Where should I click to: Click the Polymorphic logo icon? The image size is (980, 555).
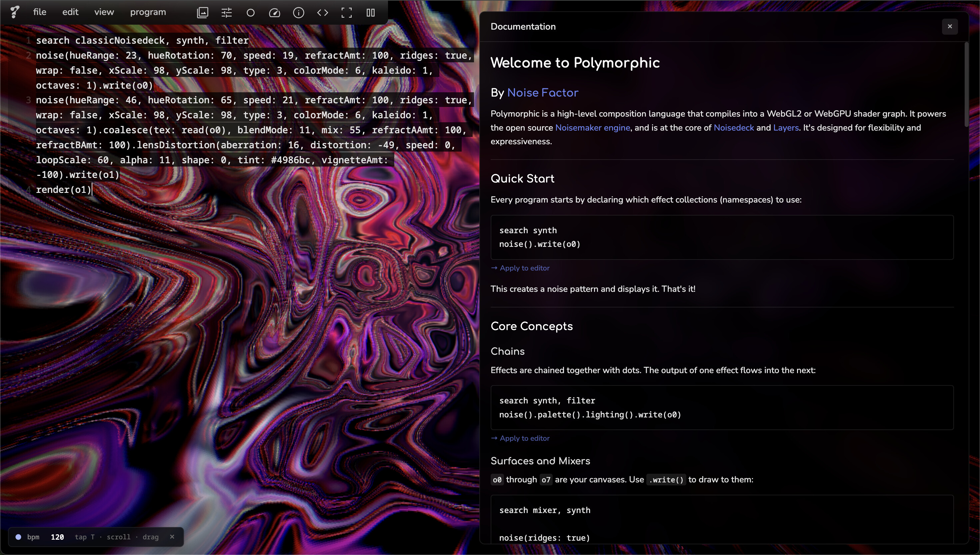tap(14, 12)
